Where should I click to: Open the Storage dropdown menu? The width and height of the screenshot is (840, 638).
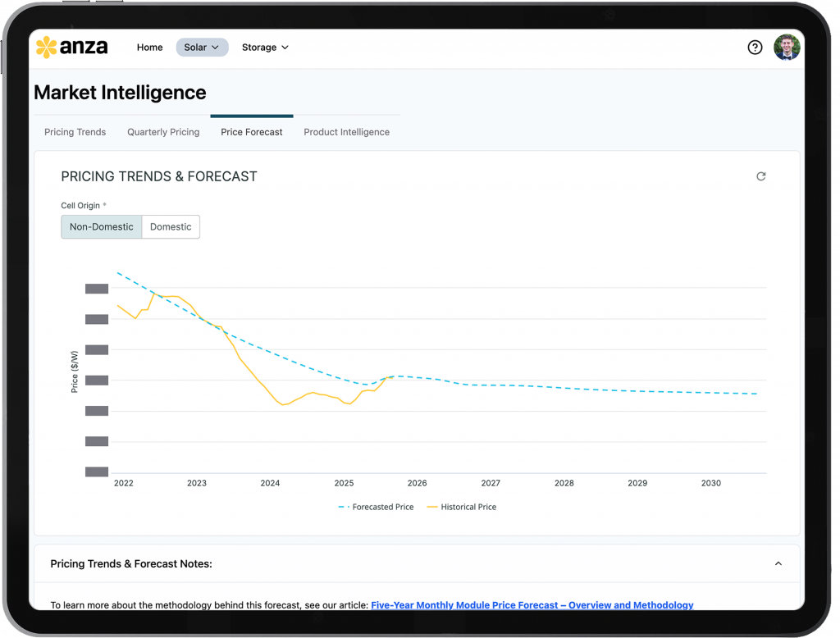265,48
